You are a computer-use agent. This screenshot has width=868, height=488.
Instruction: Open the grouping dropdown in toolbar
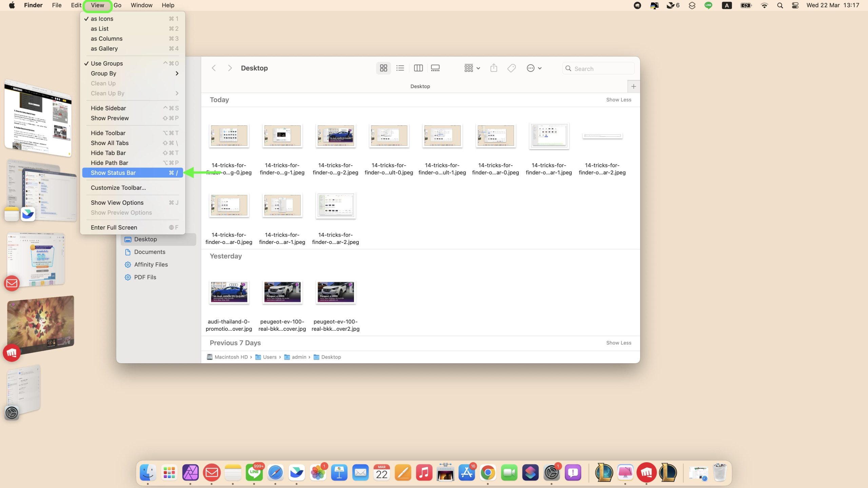(x=472, y=68)
